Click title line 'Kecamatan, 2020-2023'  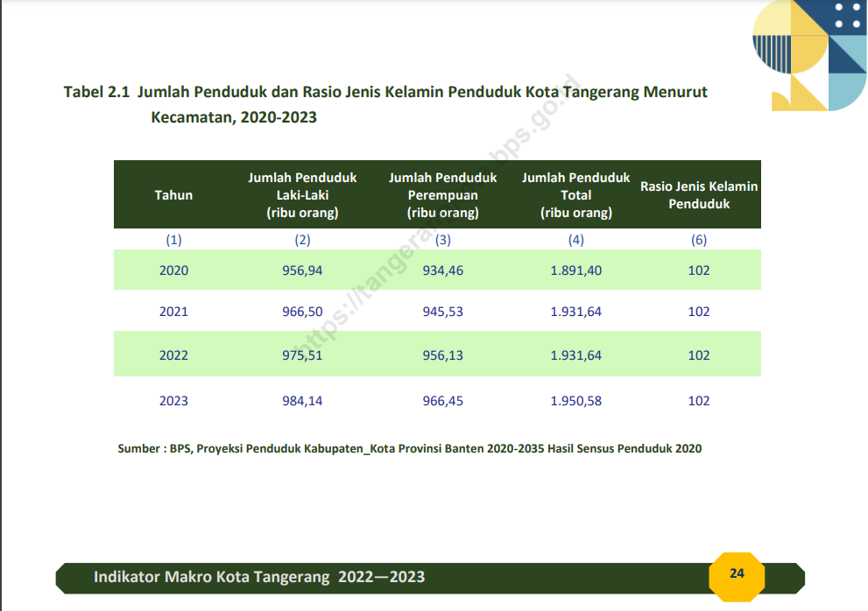pyautogui.click(x=234, y=117)
